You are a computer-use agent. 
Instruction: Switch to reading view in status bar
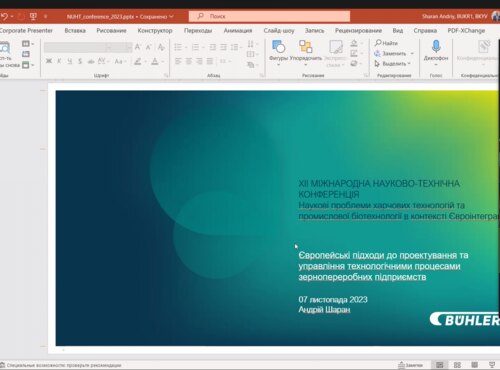(x=474, y=365)
